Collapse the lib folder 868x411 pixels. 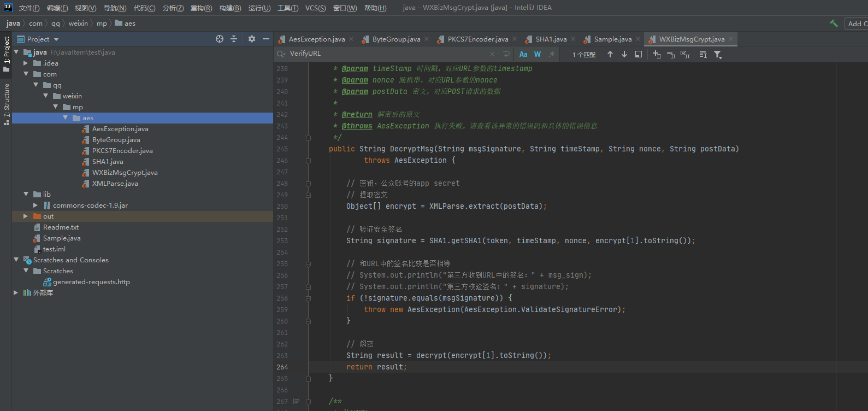(x=26, y=194)
